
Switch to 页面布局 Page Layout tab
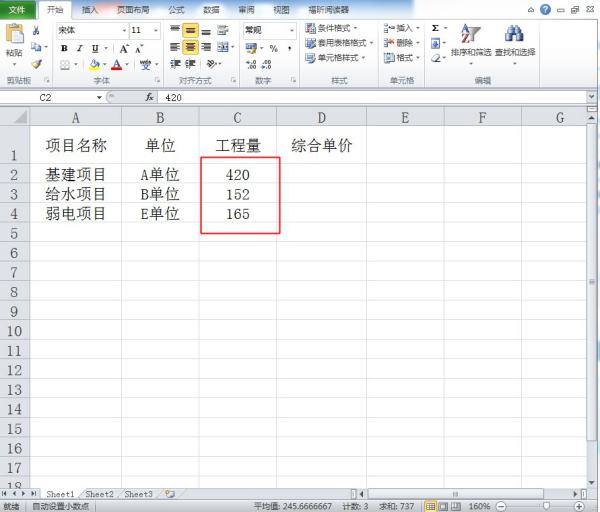coord(133,10)
